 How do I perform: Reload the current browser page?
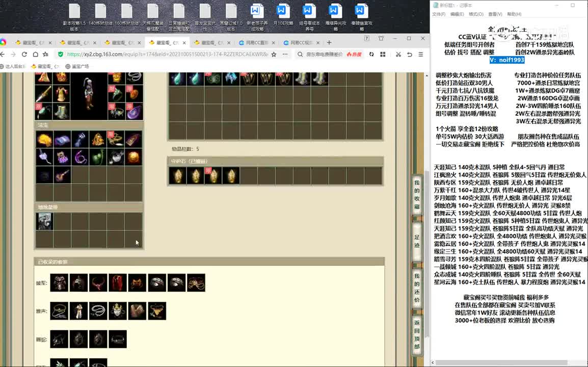click(24, 55)
